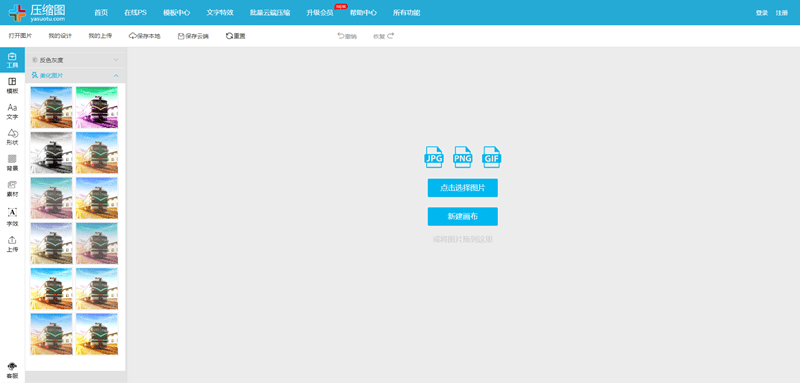Image resolution: width=800 pixels, height=383 pixels.
Task: Open 客服 customer service chat
Action: (12, 370)
